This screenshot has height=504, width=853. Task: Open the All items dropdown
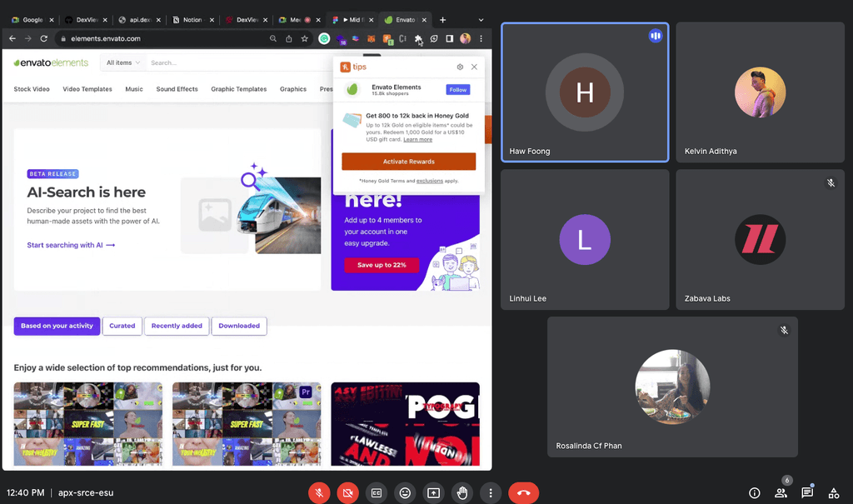point(123,62)
